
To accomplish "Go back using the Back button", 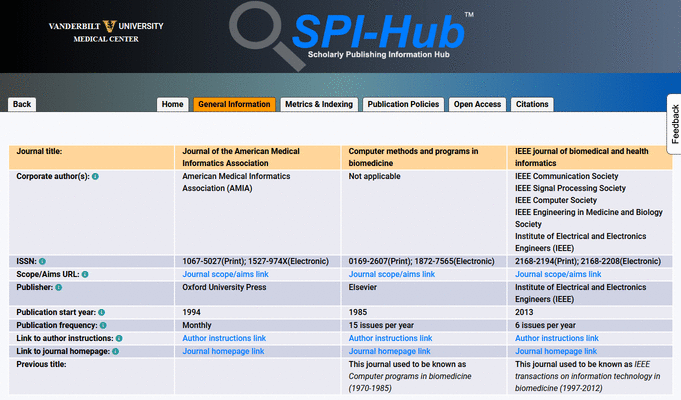I will [22, 104].
